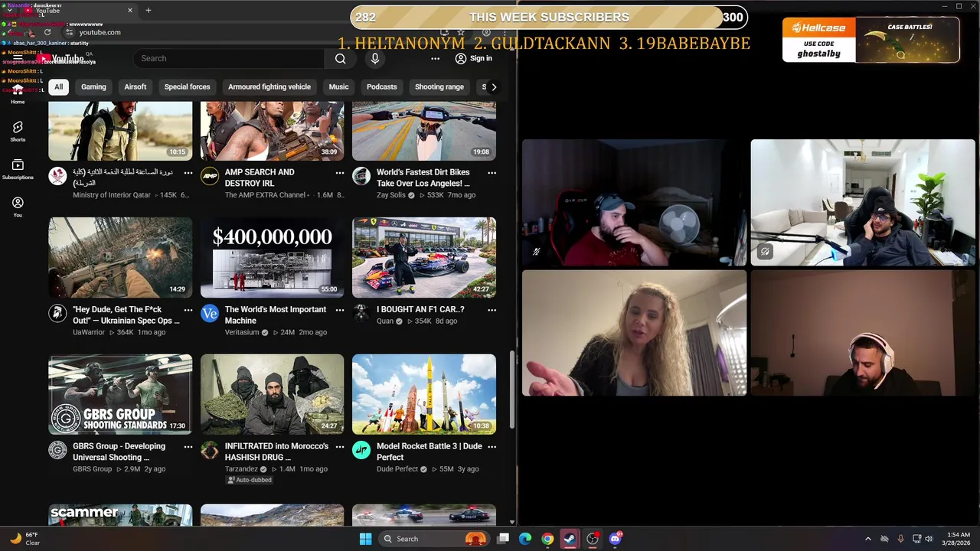Open Steam from the taskbar
Screen dimensions: 980x551
(x=570, y=539)
